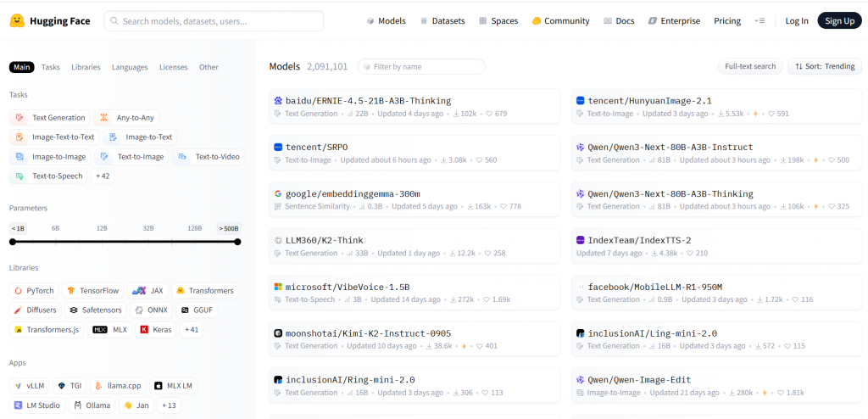Click the Text Generation task icon
868x419 pixels.
(20, 118)
